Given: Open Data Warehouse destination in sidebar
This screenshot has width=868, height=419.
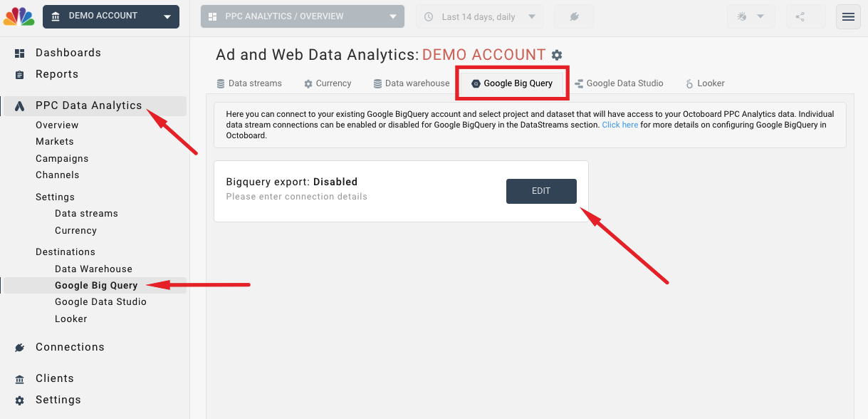Looking at the screenshot, I should 93,269.
